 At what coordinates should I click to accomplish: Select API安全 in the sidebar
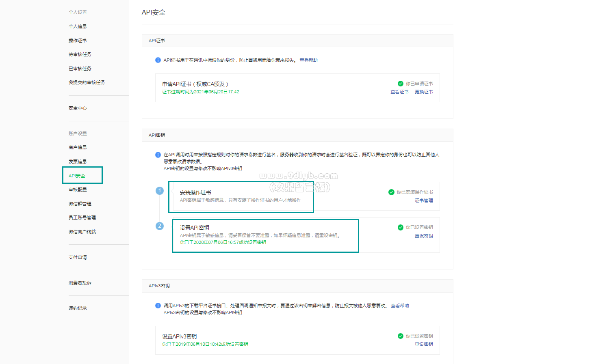77,176
